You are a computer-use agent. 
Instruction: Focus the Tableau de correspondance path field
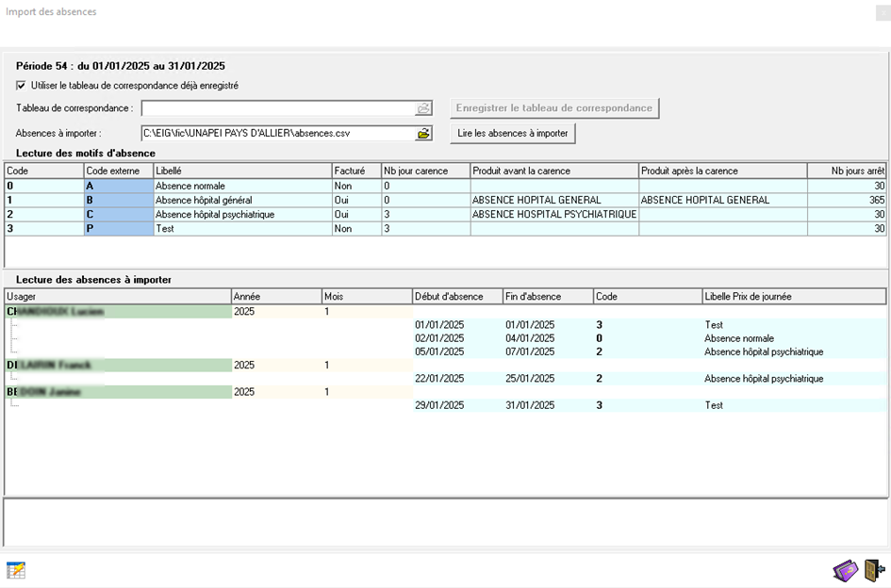pyautogui.click(x=278, y=108)
